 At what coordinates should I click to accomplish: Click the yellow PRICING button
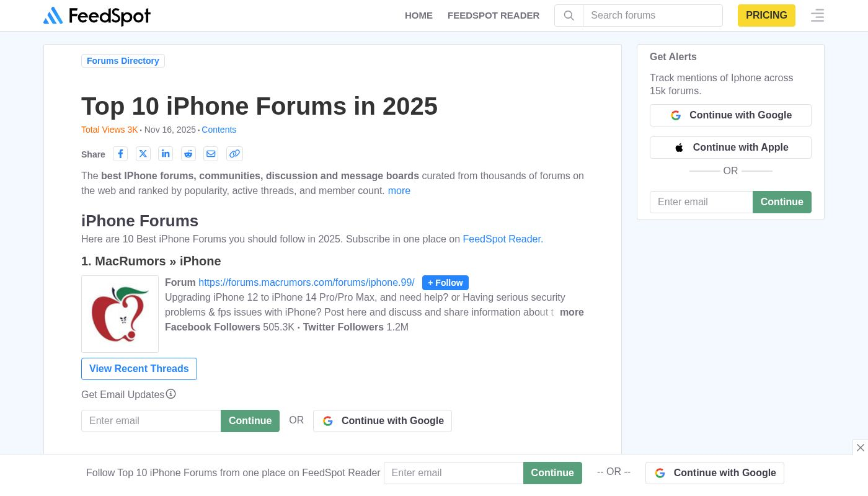766,15
